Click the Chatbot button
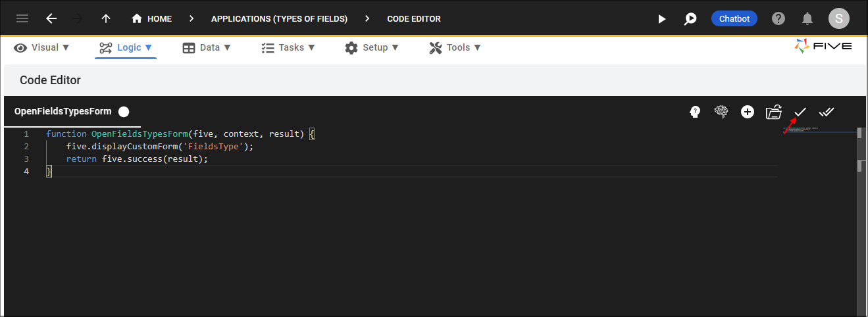 coord(734,18)
